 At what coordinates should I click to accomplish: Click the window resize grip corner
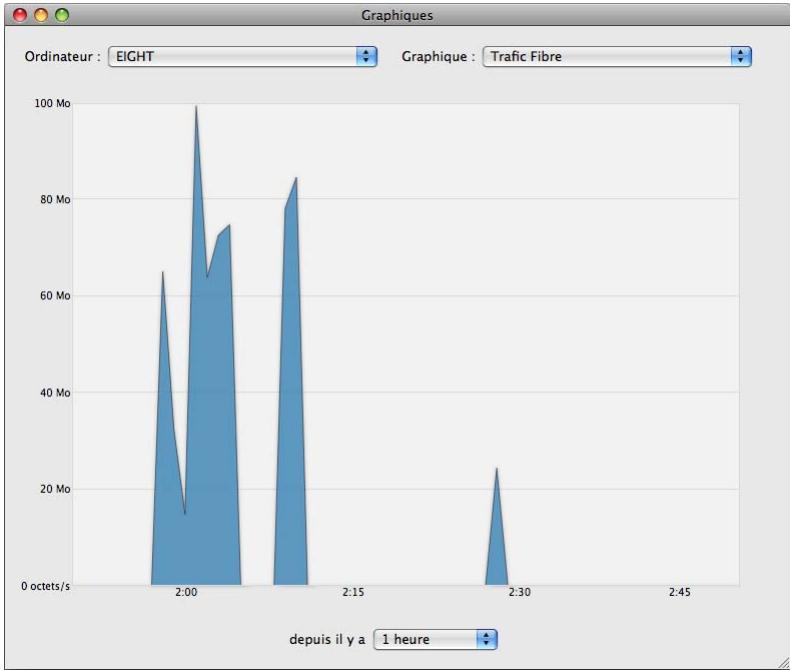point(783,663)
